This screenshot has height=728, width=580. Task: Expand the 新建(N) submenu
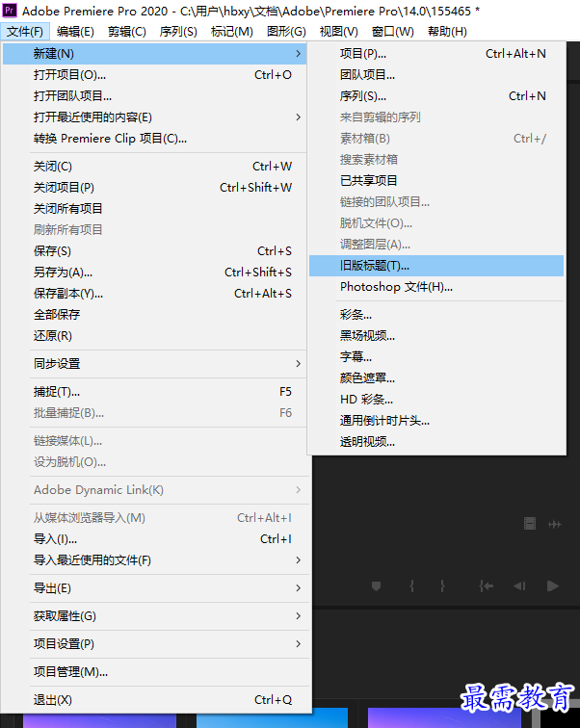[x=155, y=54]
